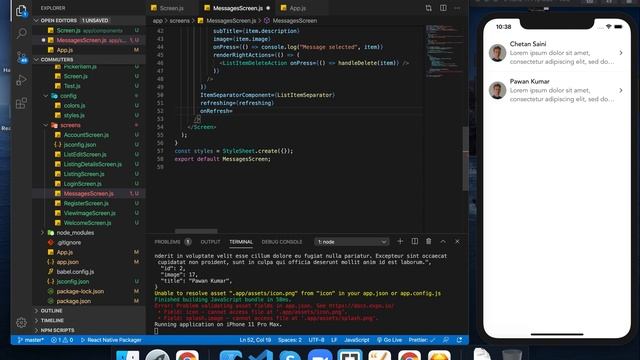Viewport: 640px width, 360px height.
Task: Click the feedback icon in status bar
Action: (x=446, y=340)
